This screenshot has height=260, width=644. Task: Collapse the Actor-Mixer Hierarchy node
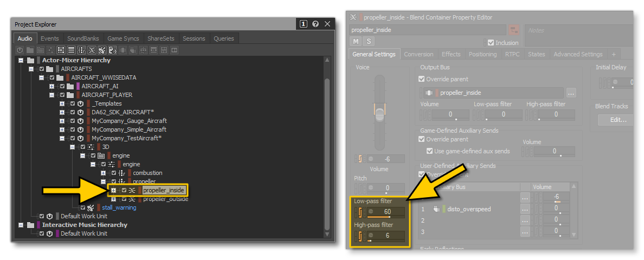pyautogui.click(x=21, y=60)
